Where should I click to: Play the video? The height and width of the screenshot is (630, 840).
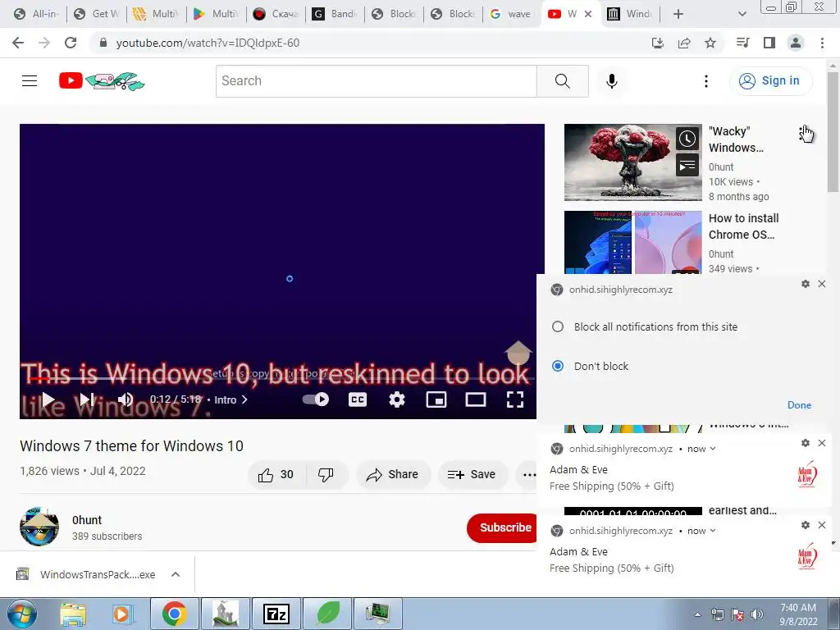pos(48,399)
